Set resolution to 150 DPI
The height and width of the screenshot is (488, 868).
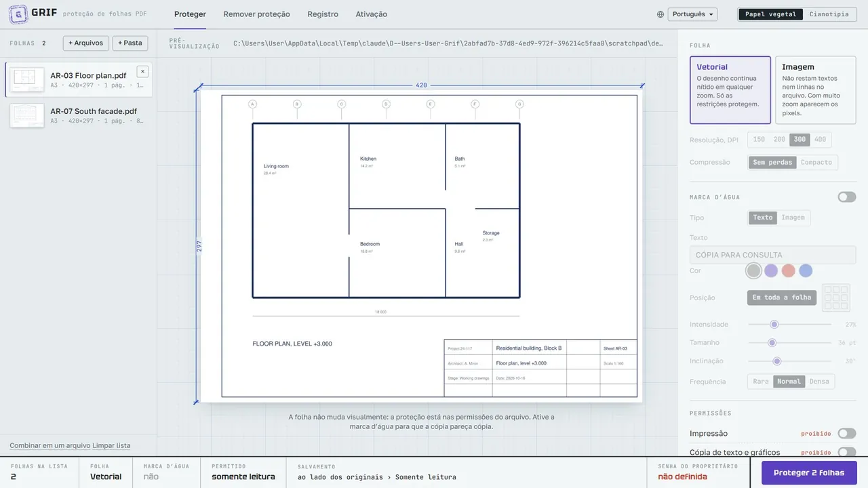(759, 140)
